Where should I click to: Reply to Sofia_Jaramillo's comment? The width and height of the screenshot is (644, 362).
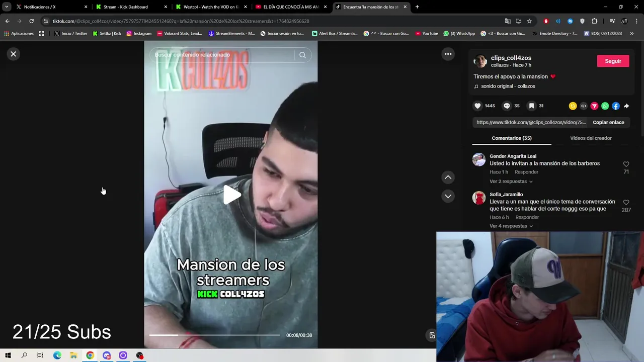pyautogui.click(x=527, y=217)
